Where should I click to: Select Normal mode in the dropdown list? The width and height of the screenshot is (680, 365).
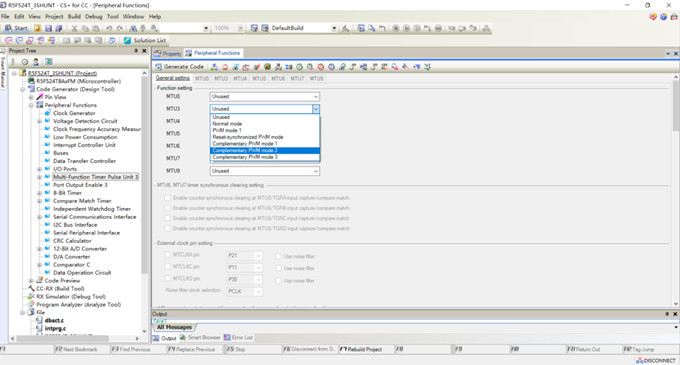coord(265,124)
